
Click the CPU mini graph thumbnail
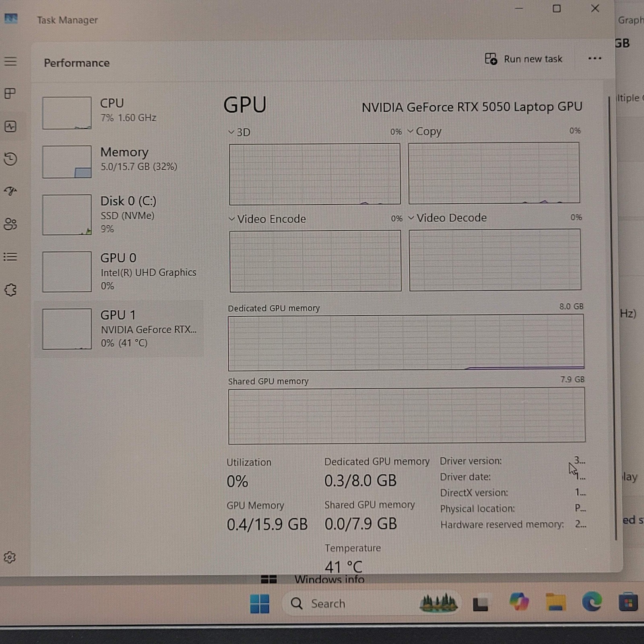tap(67, 113)
